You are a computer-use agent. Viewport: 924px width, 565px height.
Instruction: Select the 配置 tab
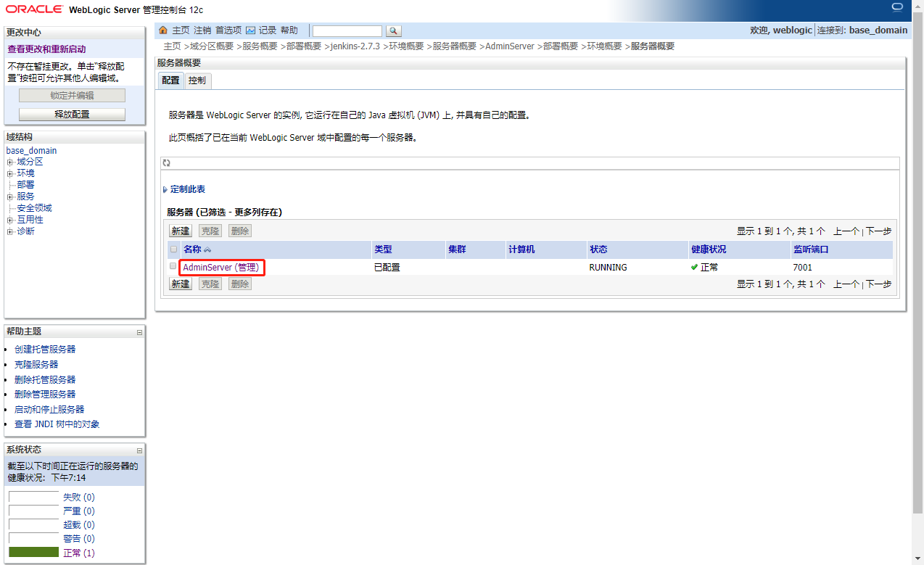(170, 81)
